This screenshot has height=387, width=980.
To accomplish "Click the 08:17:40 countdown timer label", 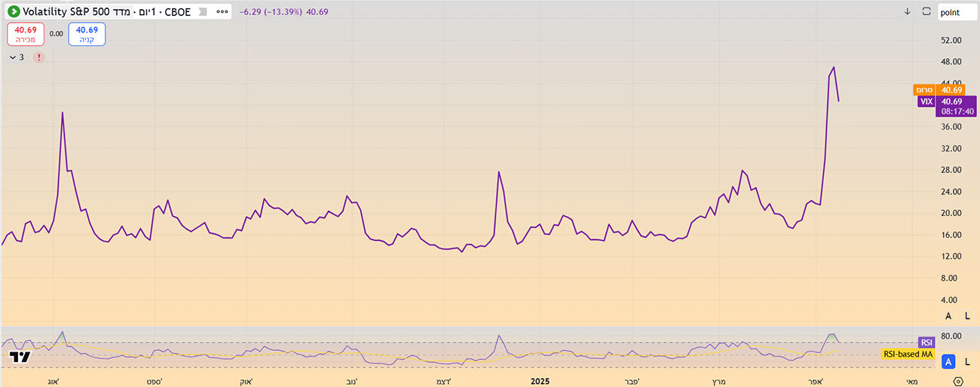I will (956, 111).
